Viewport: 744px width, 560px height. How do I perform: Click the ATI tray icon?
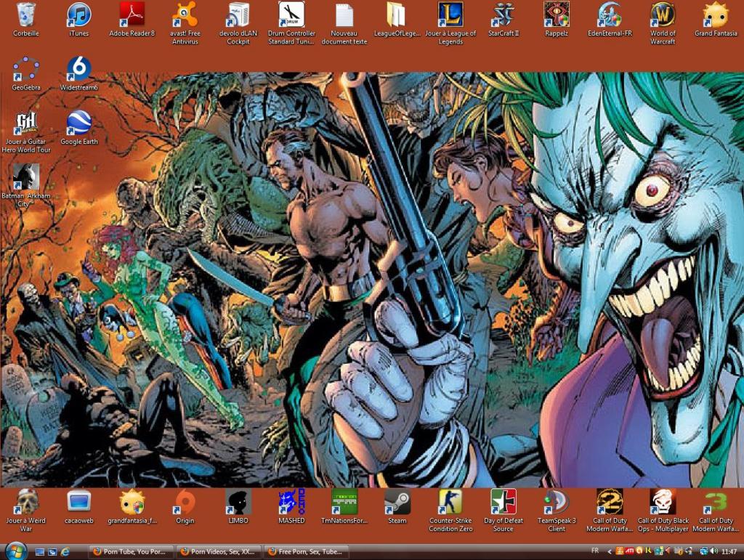(x=630, y=551)
